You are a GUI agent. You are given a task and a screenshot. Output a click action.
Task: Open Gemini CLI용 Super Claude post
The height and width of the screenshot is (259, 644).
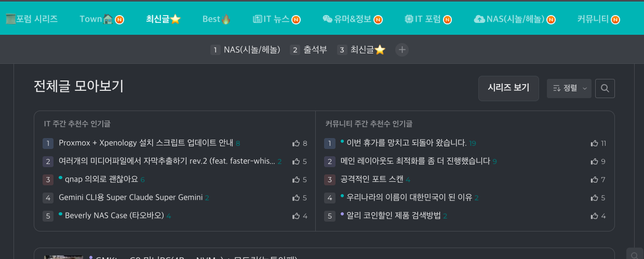[x=130, y=198]
